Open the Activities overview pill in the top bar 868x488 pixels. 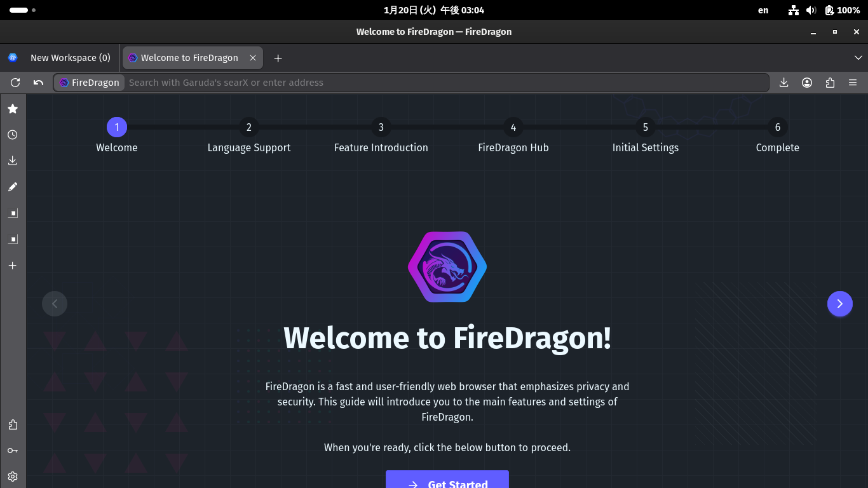[x=22, y=10]
